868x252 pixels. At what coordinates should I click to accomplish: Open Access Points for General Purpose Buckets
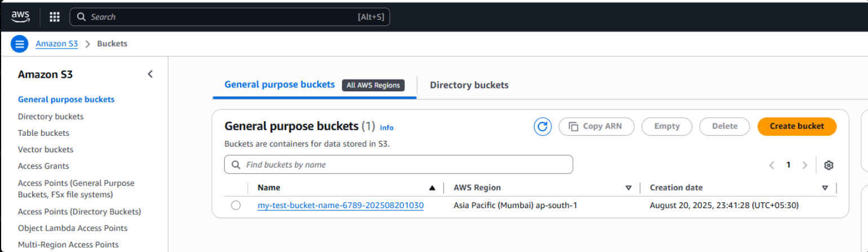click(x=76, y=189)
